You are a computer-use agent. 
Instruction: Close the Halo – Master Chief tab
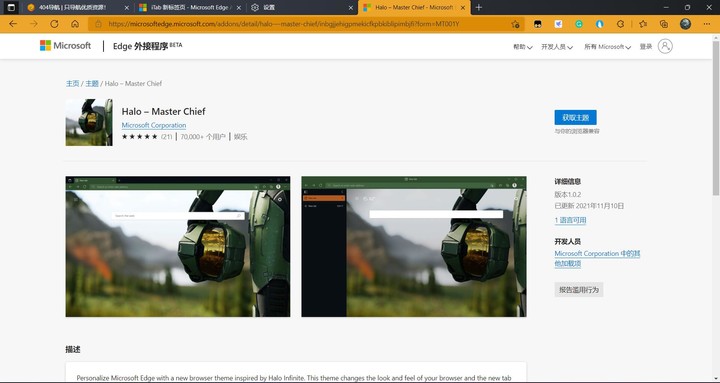tap(462, 8)
